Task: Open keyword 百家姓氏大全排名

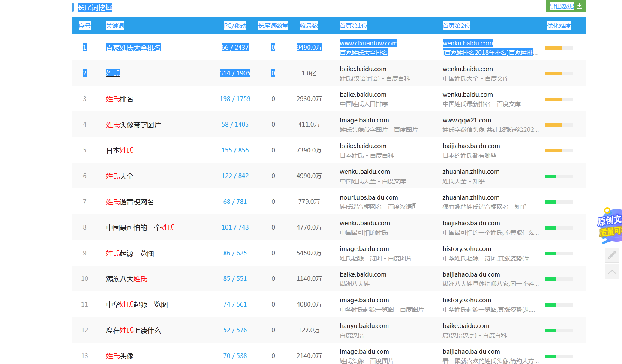Action: 133,48
